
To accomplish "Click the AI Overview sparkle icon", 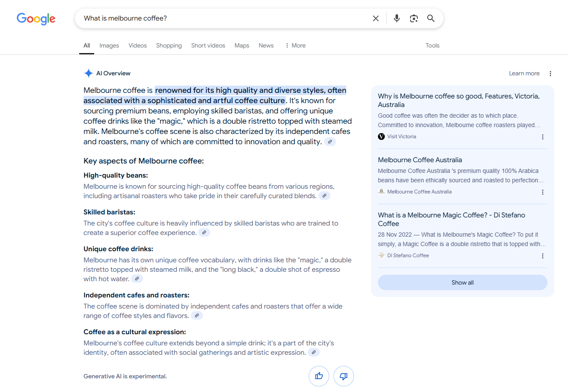I will [89, 73].
